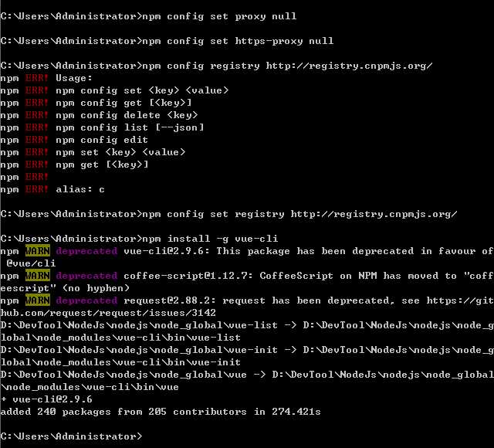This screenshot has width=494, height=448.
Task: Click the last command prompt line
Action: point(71,436)
